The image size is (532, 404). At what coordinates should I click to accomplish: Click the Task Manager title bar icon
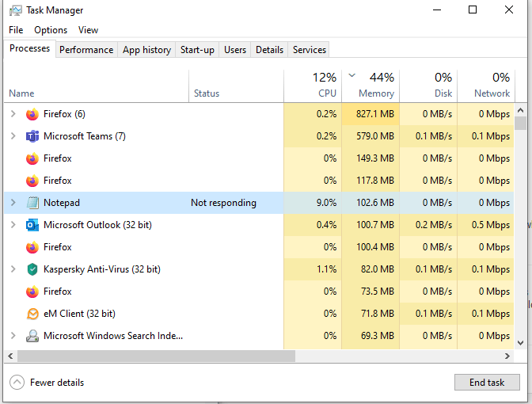tap(16, 10)
